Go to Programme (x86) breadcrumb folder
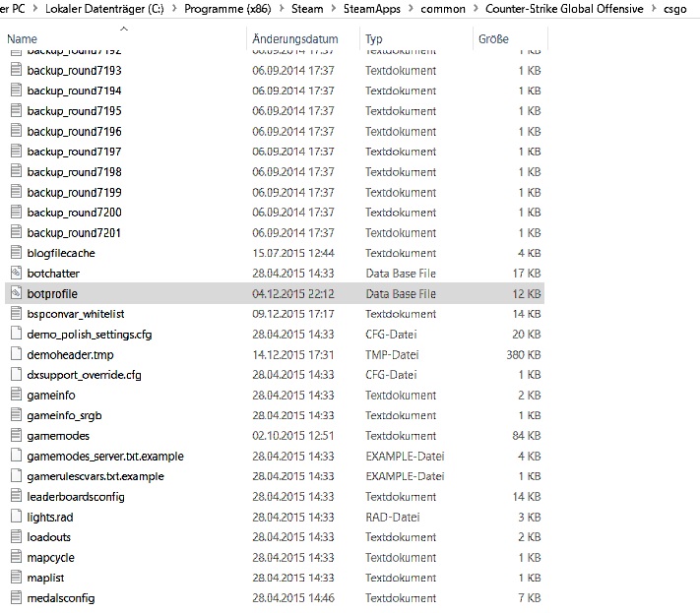 (x=227, y=9)
